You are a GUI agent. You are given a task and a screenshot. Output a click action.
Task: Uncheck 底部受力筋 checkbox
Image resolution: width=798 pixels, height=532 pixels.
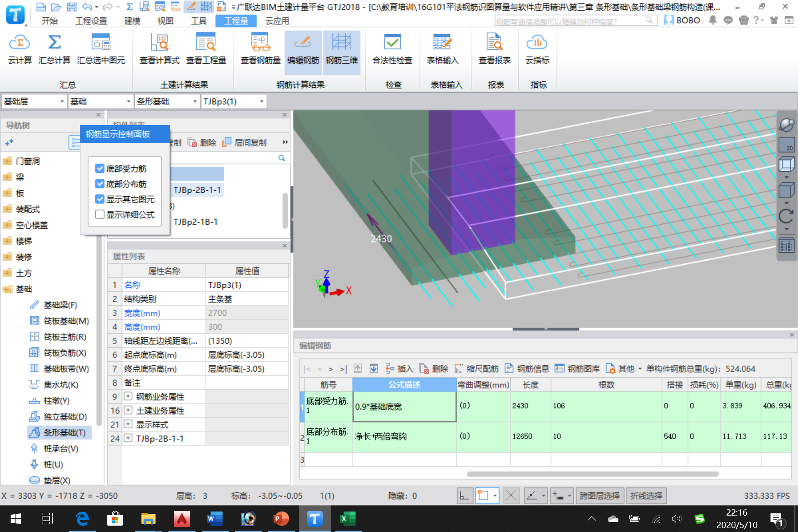point(100,168)
